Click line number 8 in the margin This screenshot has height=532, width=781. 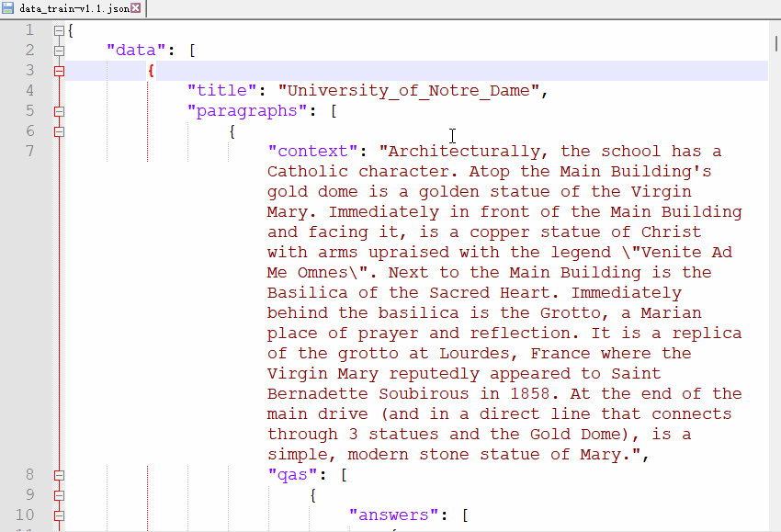click(x=30, y=474)
